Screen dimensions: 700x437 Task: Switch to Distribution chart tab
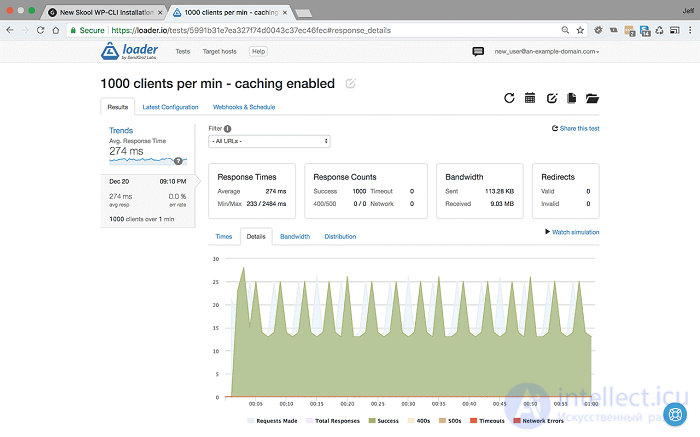pyautogui.click(x=340, y=237)
